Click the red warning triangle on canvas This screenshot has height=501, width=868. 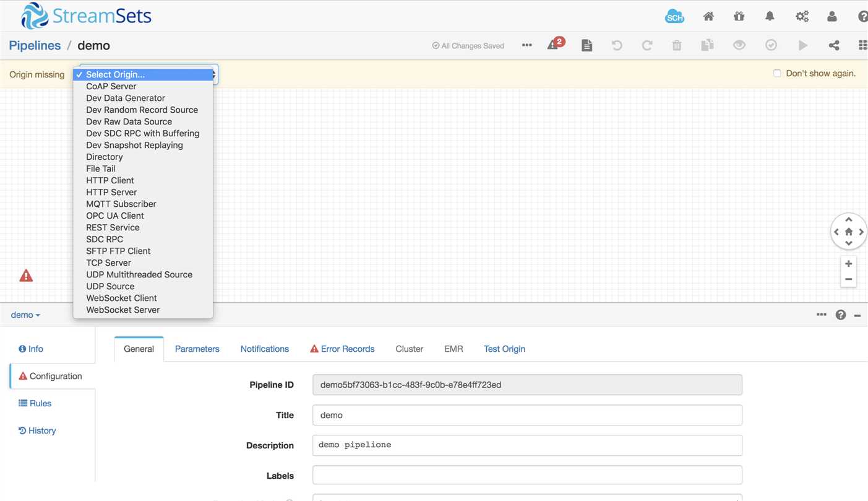coord(26,276)
